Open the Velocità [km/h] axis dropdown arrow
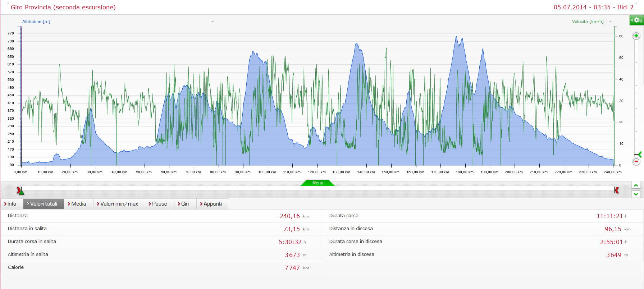Image resolution: width=644 pixels, height=289 pixels. click(610, 22)
